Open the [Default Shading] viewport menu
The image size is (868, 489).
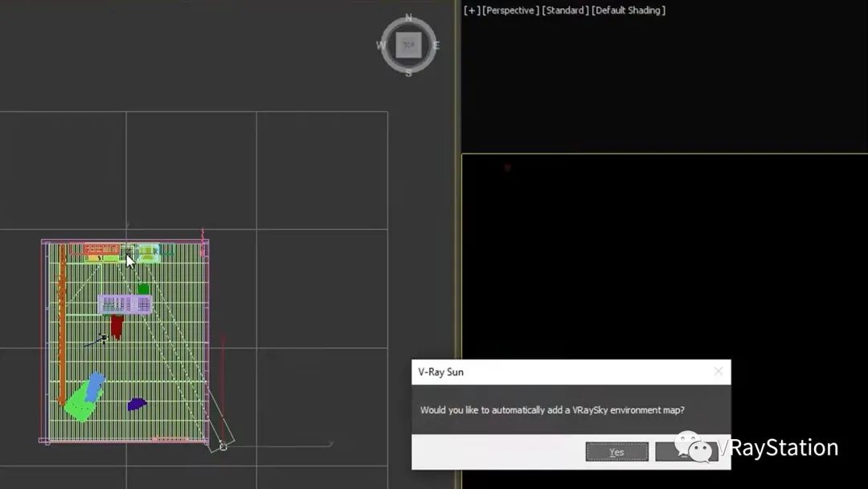pyautogui.click(x=628, y=10)
